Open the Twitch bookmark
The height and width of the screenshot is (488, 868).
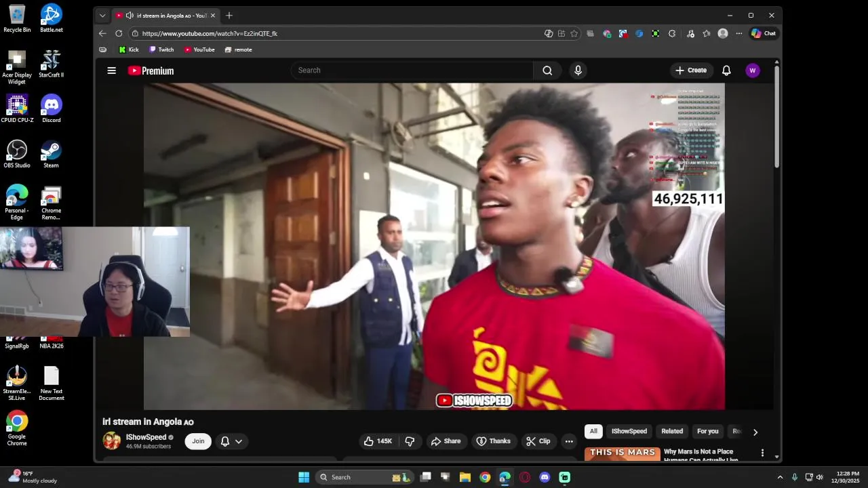pyautogui.click(x=161, y=49)
